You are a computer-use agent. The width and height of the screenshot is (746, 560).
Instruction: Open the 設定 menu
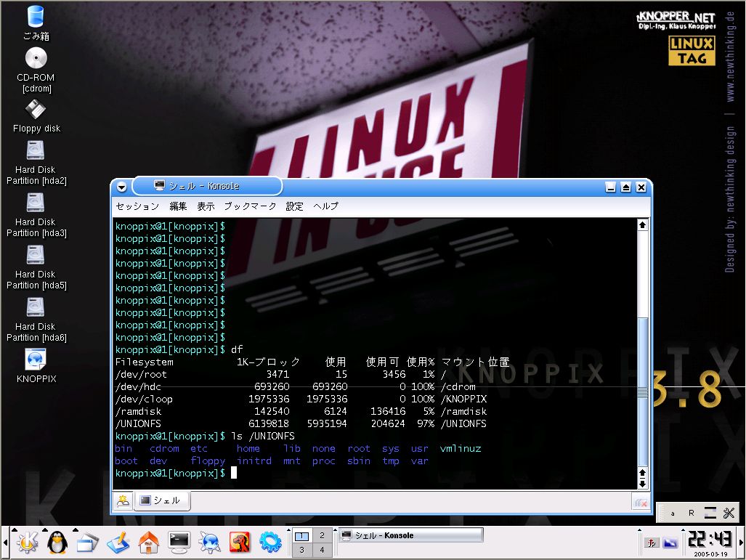click(294, 206)
